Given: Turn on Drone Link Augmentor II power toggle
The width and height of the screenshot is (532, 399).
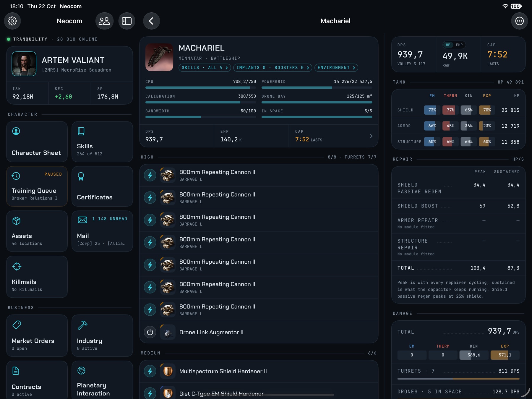Looking at the screenshot, I should tap(150, 332).
